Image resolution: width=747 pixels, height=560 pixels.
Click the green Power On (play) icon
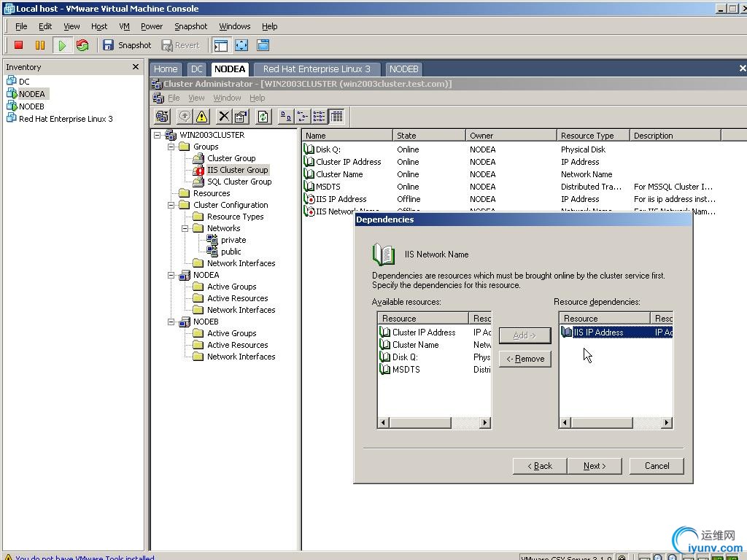click(62, 45)
